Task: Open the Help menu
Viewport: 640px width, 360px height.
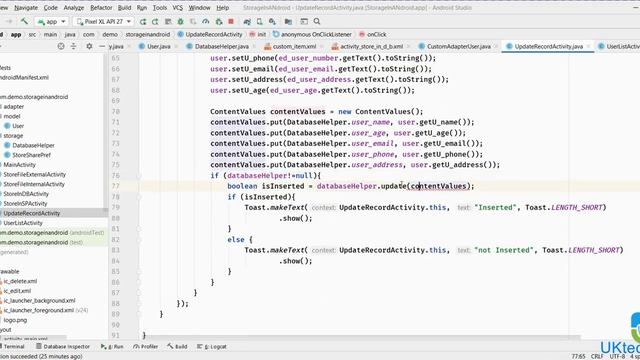Action: pyautogui.click(x=222, y=8)
